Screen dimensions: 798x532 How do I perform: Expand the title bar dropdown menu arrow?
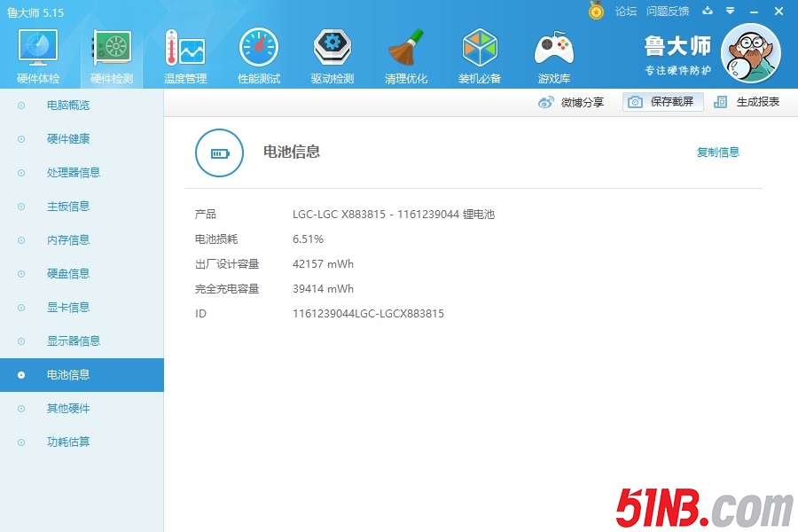[x=730, y=12]
